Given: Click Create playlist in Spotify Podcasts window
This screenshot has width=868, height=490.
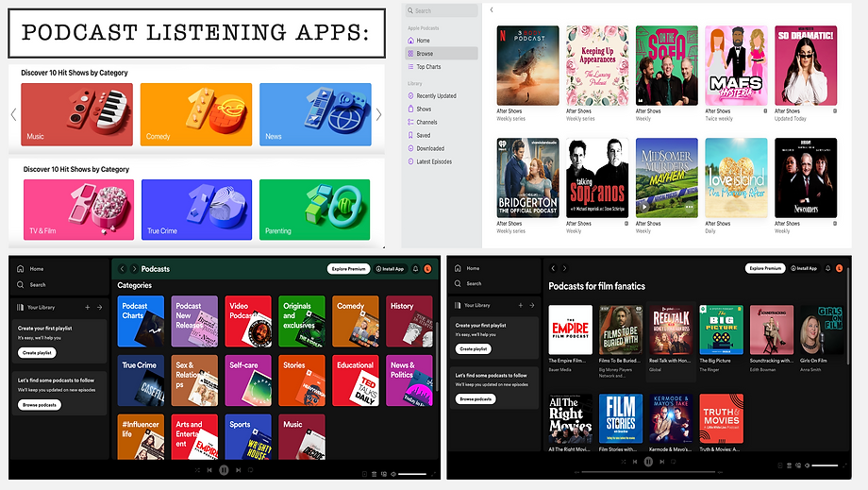Looking at the screenshot, I should click(x=37, y=353).
